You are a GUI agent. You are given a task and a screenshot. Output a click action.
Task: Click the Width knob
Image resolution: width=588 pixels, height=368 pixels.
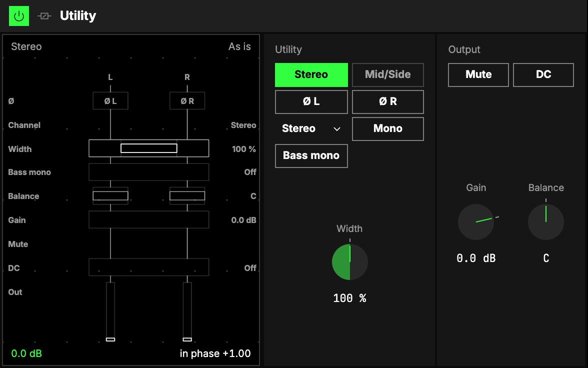tap(350, 262)
